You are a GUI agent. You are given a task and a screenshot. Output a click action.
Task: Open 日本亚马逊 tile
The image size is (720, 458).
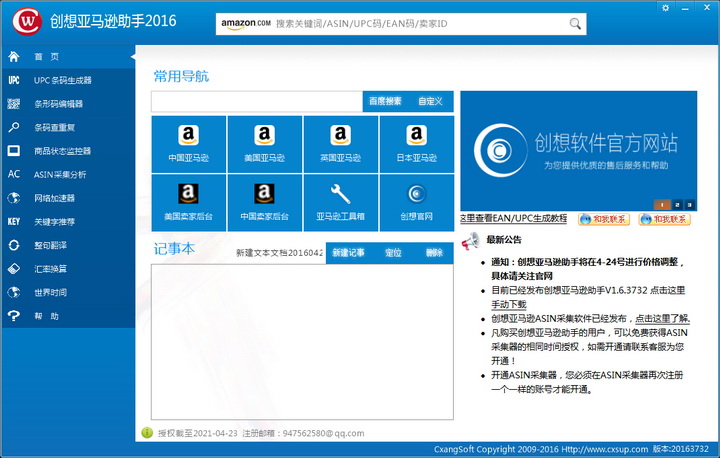[x=416, y=144]
